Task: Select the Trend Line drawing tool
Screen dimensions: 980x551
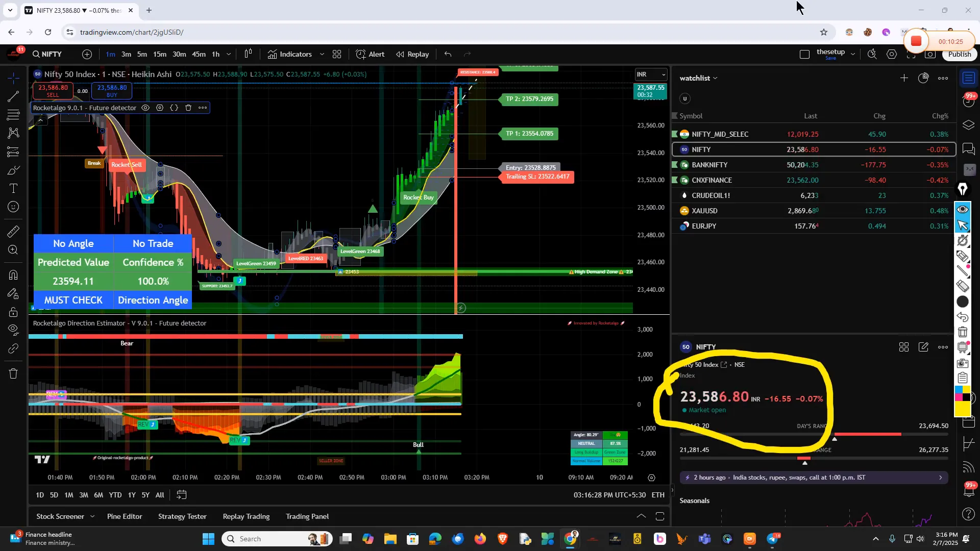Action: [13, 97]
